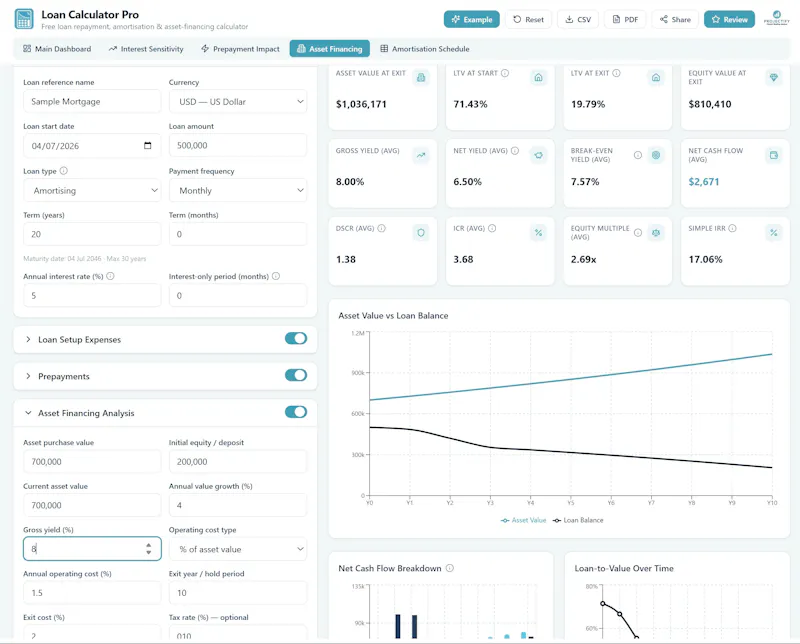The height and width of the screenshot is (644, 800).
Task: Click the Break-Even Yield target icon
Action: coord(656,155)
